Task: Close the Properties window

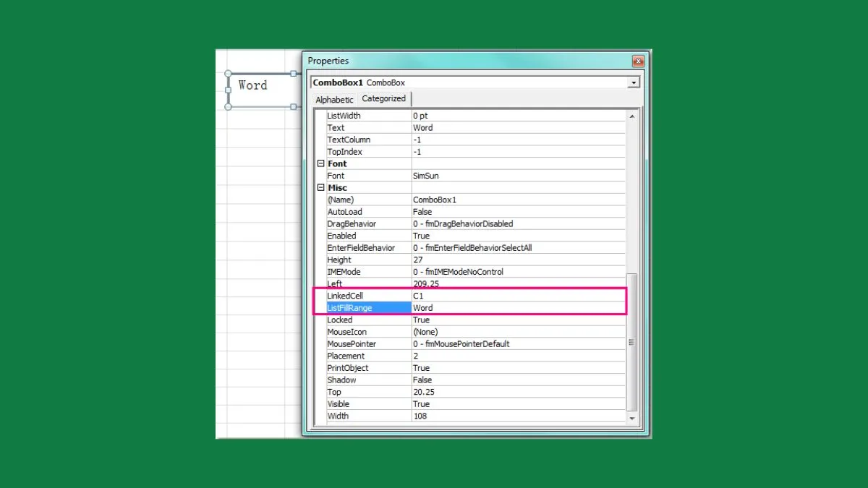Action: (637, 61)
